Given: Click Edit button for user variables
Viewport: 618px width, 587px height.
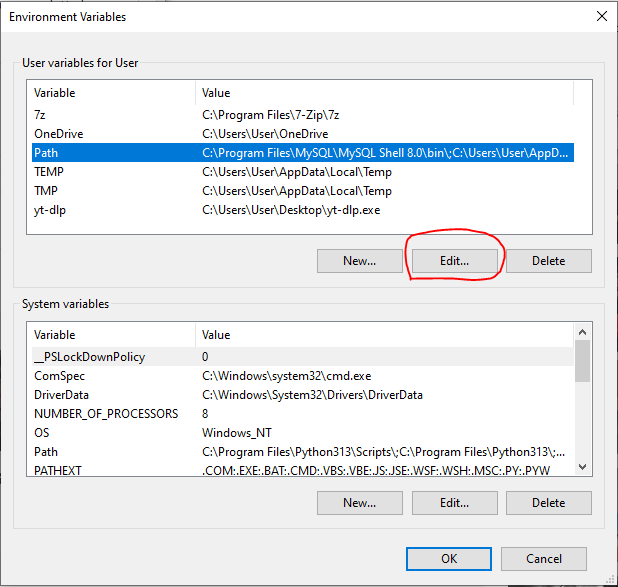Looking at the screenshot, I should pyautogui.click(x=454, y=261).
